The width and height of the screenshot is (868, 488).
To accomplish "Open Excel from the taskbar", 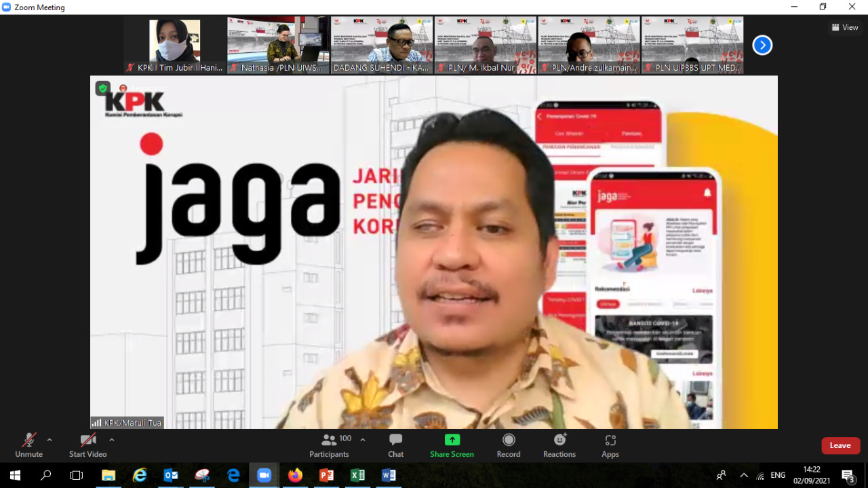I will pyautogui.click(x=357, y=475).
